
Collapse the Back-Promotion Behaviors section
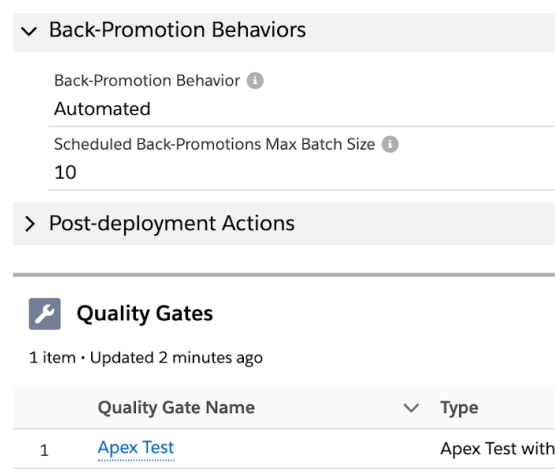(29, 31)
